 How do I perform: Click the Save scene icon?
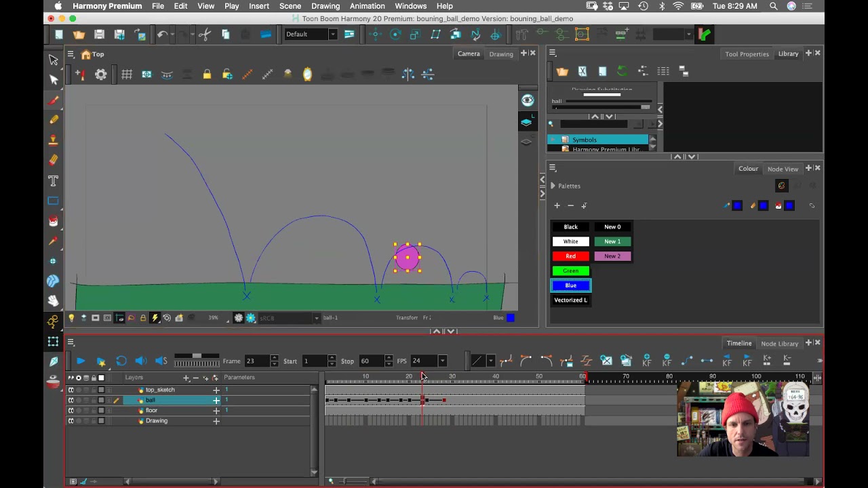coord(99,34)
